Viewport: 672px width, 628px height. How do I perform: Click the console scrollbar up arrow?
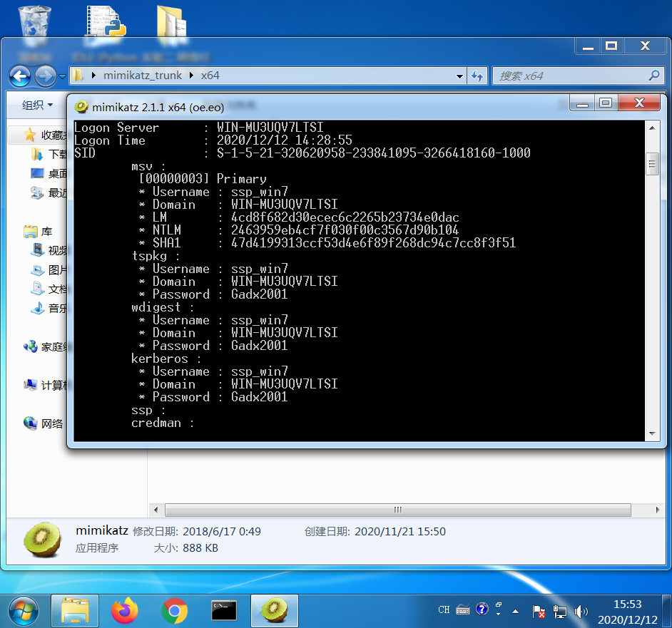[x=652, y=128]
